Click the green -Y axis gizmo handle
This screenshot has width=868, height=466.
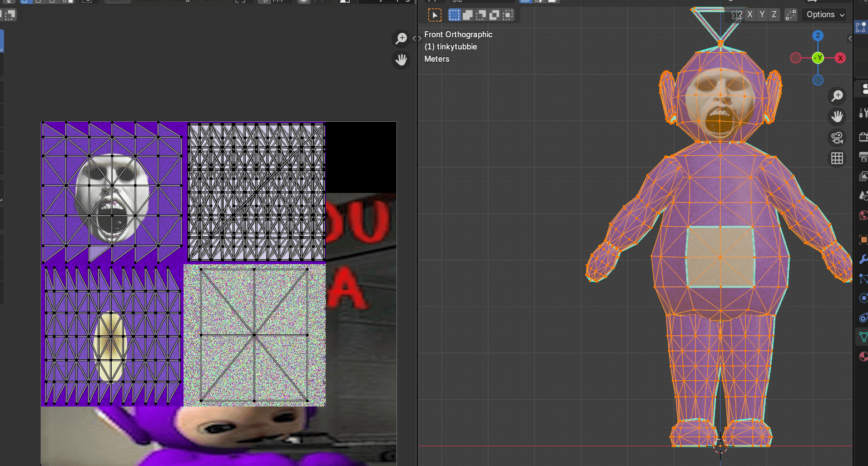[x=817, y=58]
